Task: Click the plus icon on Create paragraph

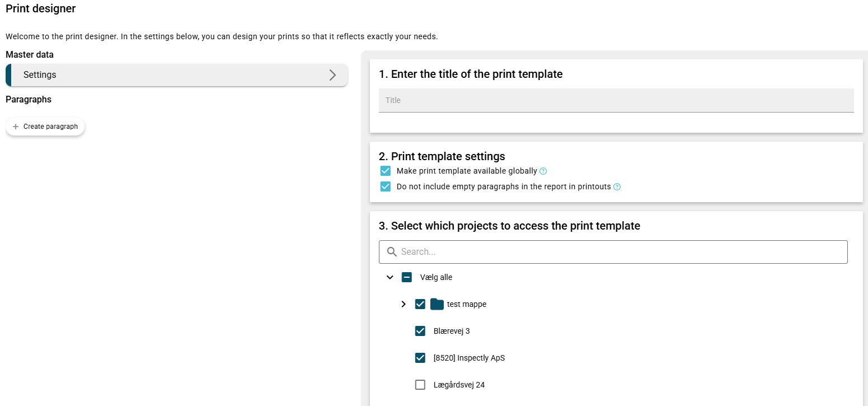Action: (x=16, y=127)
